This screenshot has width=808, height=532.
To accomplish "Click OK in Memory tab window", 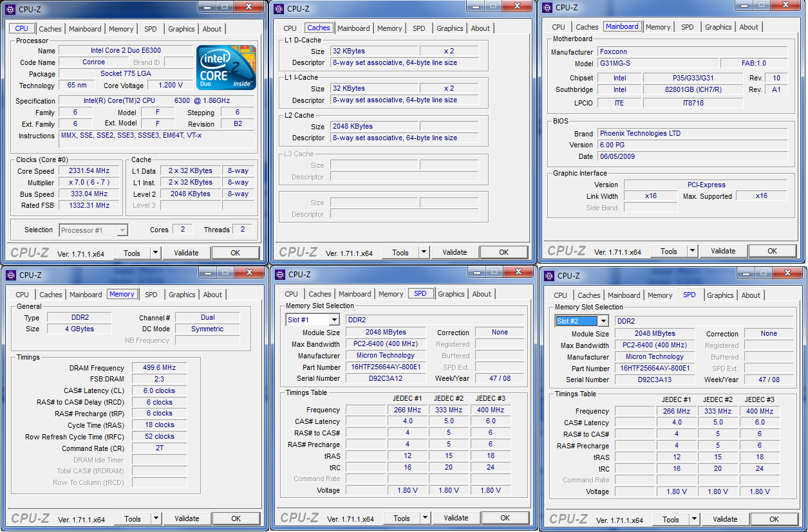I will tap(236, 518).
